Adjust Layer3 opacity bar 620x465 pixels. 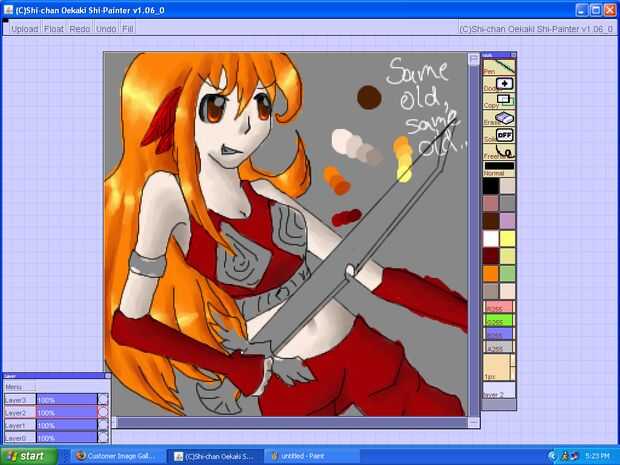[66, 400]
